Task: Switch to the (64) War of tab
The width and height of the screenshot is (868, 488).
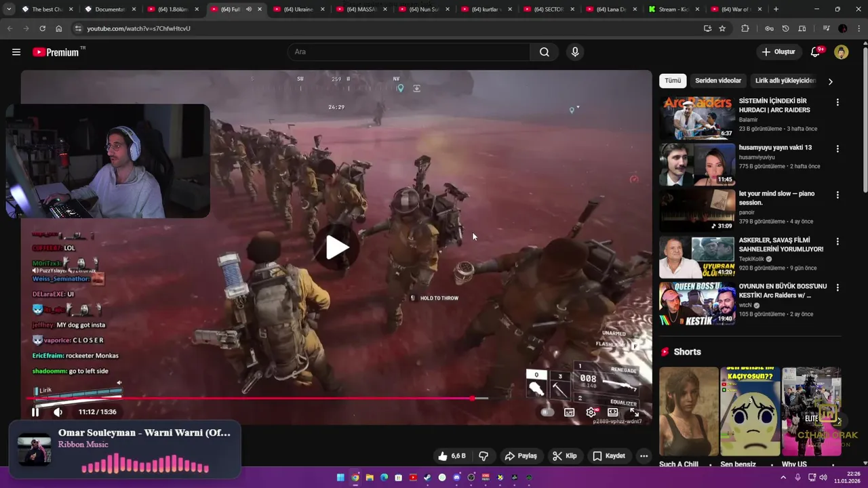Action: coord(736,9)
